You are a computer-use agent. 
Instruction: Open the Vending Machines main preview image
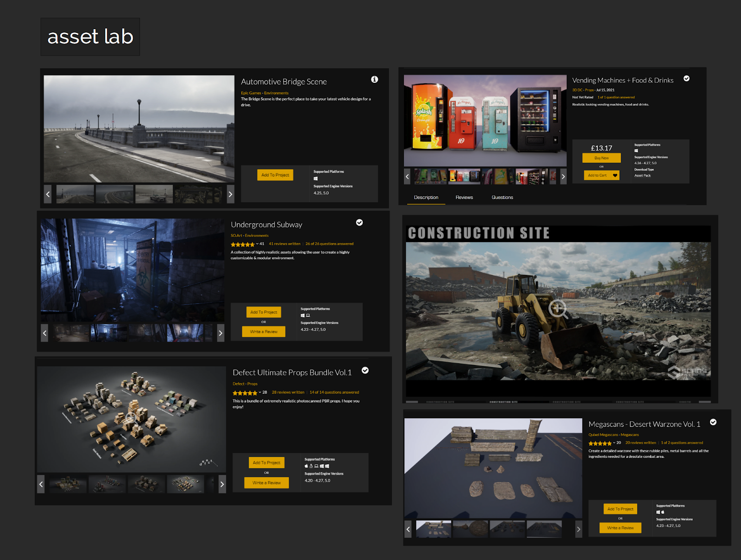click(485, 120)
